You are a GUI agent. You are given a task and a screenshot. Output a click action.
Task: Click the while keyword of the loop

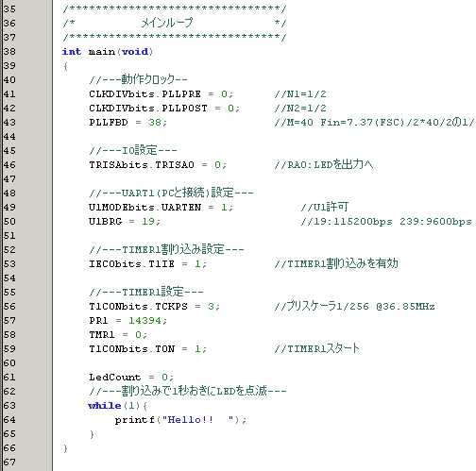(105, 406)
